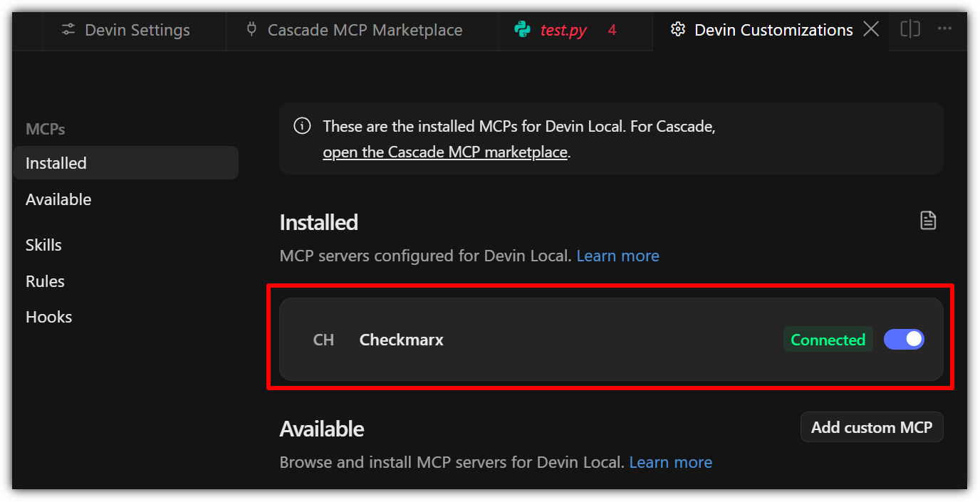Click the Checkmarx Connected status badge
The height and width of the screenshot is (502, 980).
[x=828, y=340]
